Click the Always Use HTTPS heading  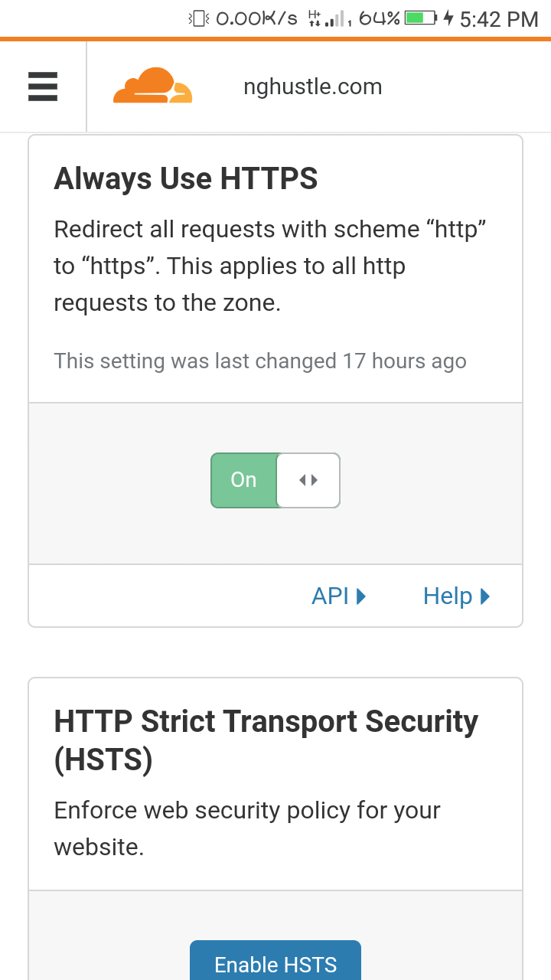tap(186, 179)
